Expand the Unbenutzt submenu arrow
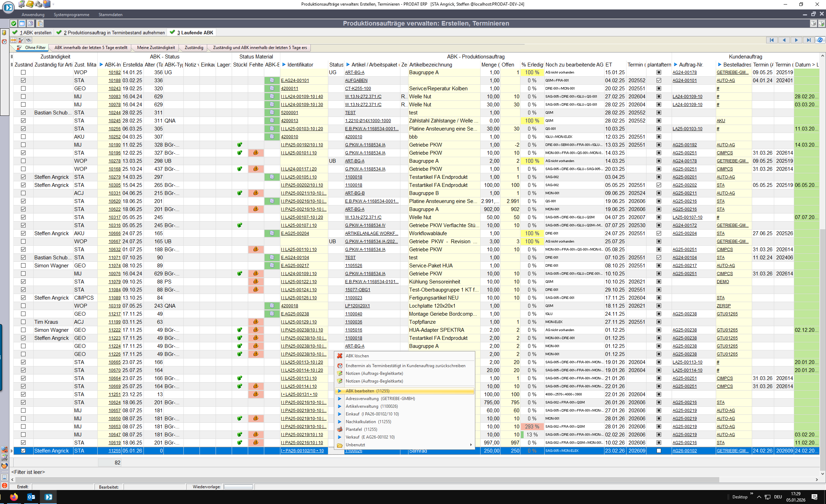Viewport: 826px width, 504px height. (471, 445)
